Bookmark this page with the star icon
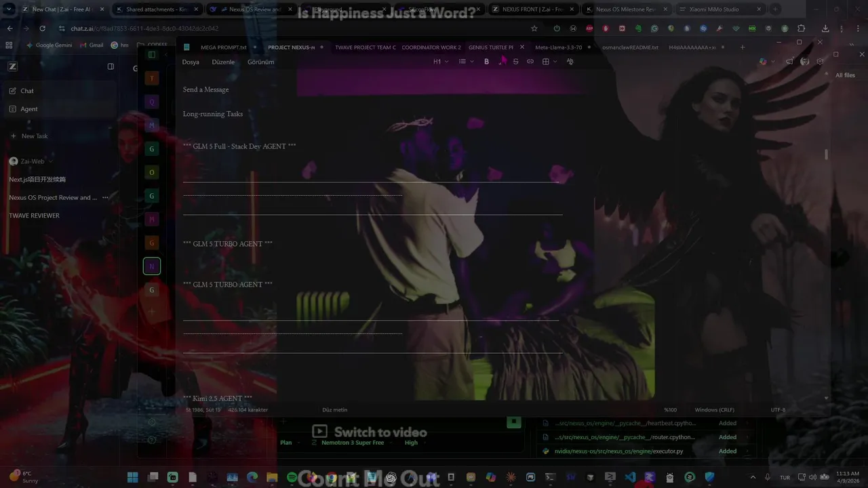This screenshot has height=488, width=868. coord(534,28)
